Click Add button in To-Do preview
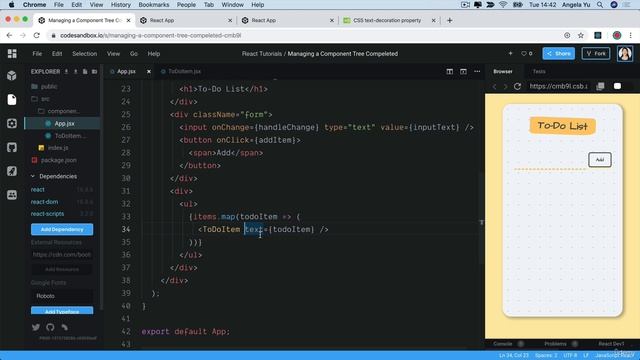Screen dimensions: 640x360 point(600,160)
